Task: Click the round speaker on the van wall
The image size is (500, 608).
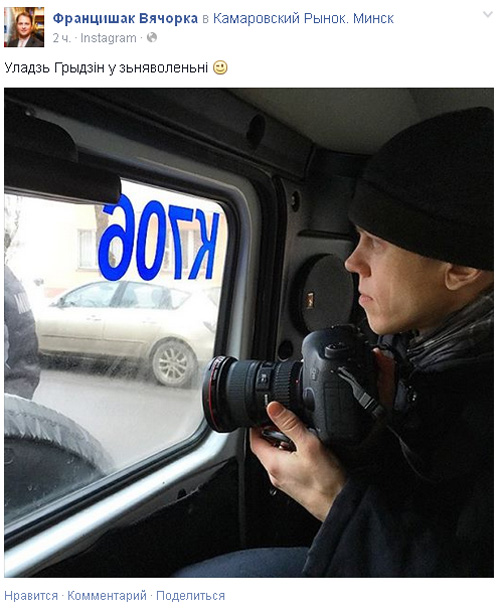Action: coord(324,295)
